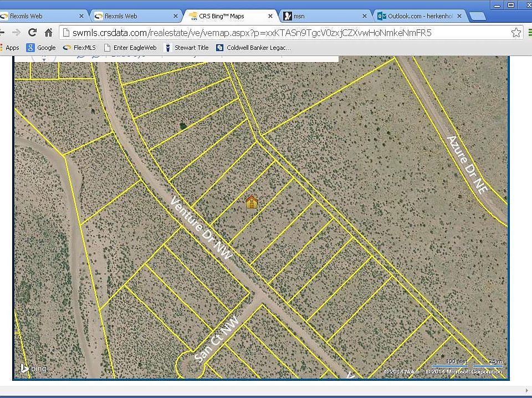
Task: Open the FlexMLS bookmark
Action: pyautogui.click(x=80, y=48)
